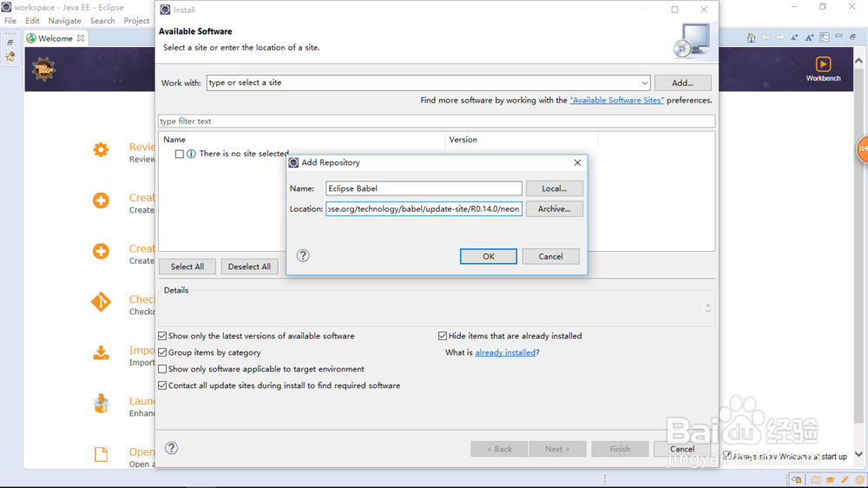Open the Edit menu
Image resolution: width=868 pixels, height=488 pixels.
pos(32,21)
